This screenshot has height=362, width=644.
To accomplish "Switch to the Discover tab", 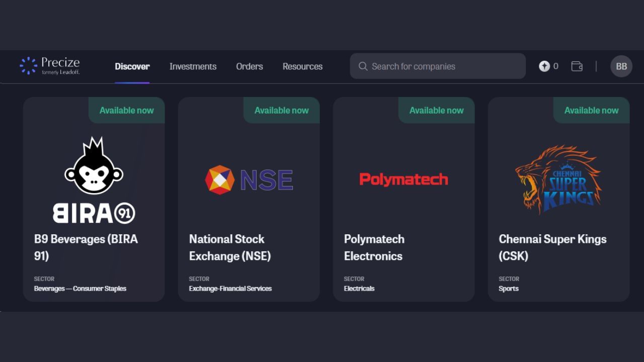I will pyautogui.click(x=132, y=66).
